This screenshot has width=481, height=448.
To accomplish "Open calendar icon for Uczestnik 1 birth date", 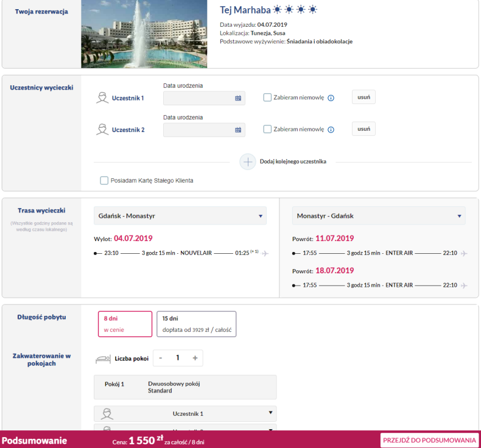I will coord(238,98).
